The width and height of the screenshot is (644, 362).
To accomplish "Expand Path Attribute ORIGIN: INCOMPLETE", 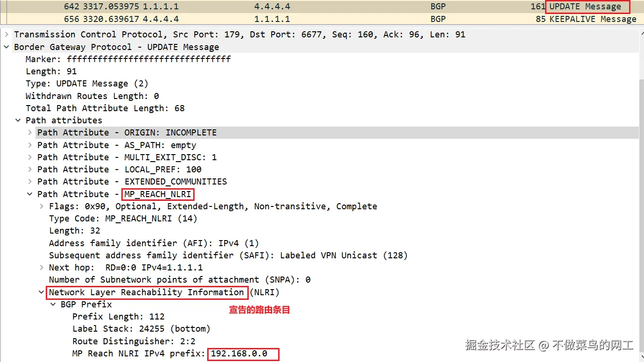I will point(30,133).
